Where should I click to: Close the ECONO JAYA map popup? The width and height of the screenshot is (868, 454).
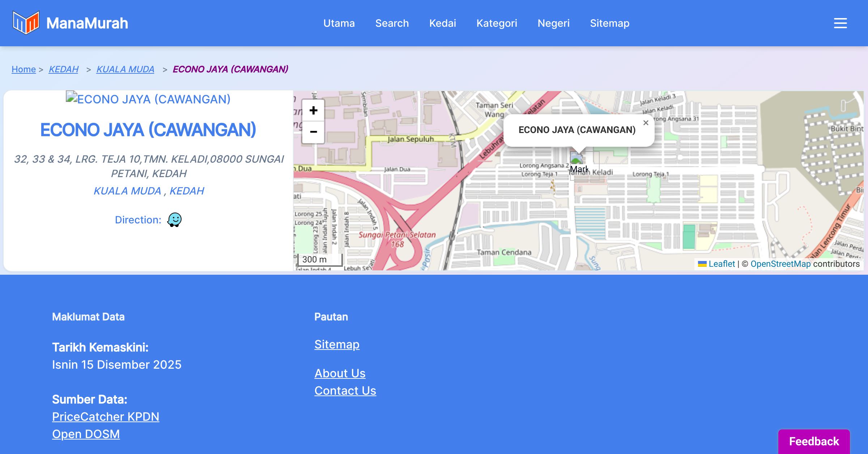click(x=646, y=123)
